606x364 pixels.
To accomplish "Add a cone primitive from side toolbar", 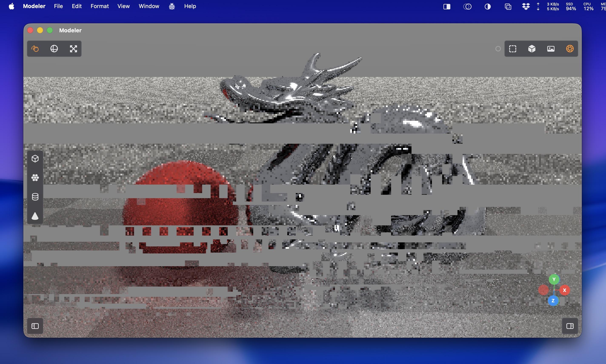I will click(x=35, y=216).
